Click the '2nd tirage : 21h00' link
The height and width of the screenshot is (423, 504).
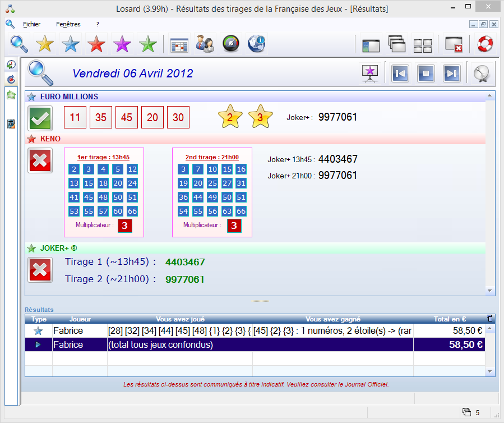(x=212, y=157)
